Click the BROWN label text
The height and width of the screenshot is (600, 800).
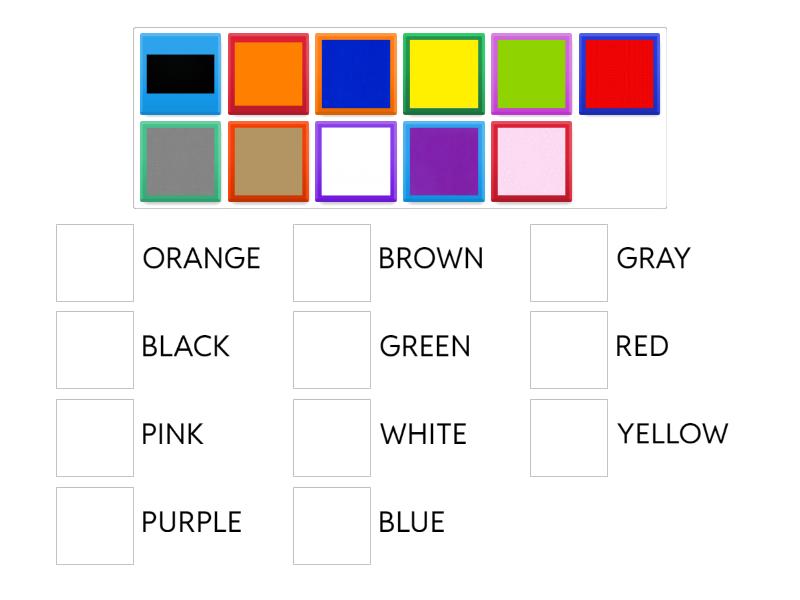[x=430, y=258]
